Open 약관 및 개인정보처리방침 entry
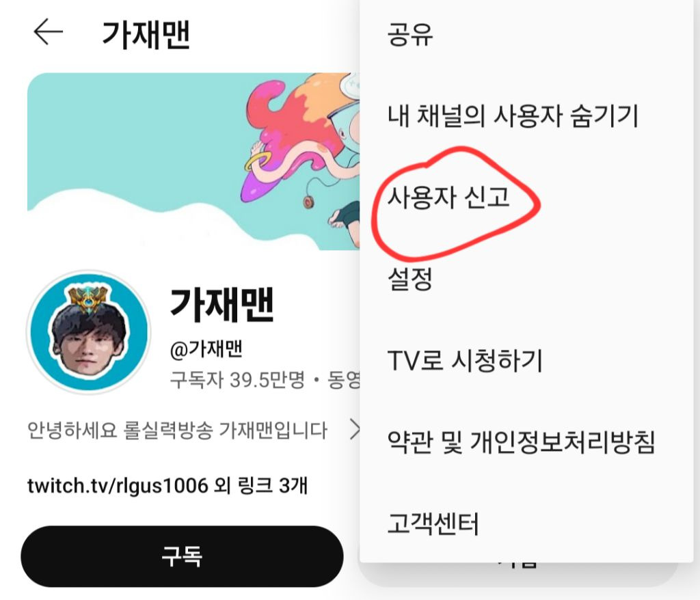This screenshot has width=700, height=600. pyautogui.click(x=521, y=442)
